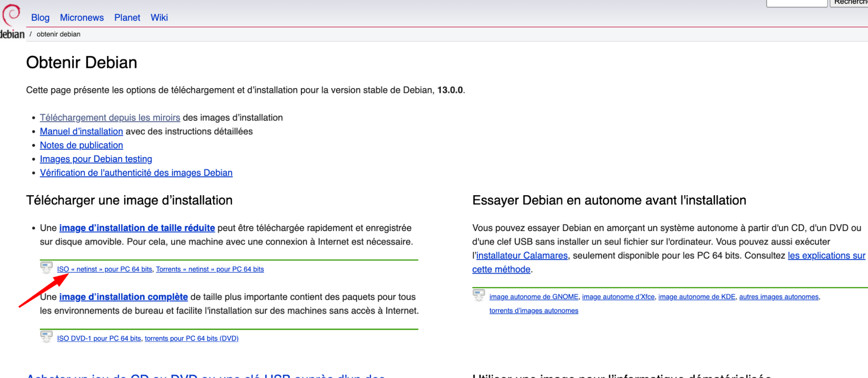Download ISO DVD-1 pour PC 64 bits
This screenshot has width=868, height=378.
99,338
